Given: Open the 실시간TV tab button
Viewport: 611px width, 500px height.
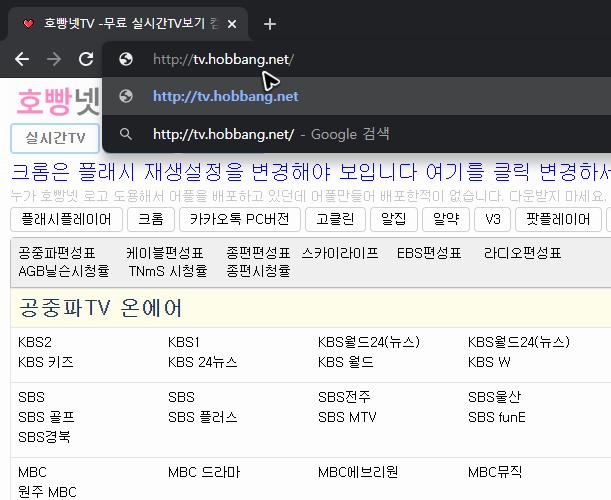Looking at the screenshot, I should pos(55,138).
